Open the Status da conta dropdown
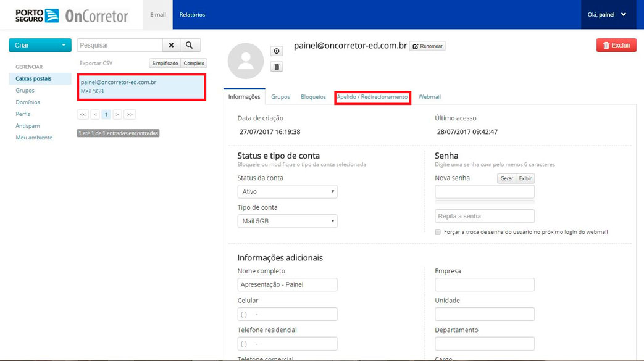The height and width of the screenshot is (361, 644). click(x=287, y=192)
